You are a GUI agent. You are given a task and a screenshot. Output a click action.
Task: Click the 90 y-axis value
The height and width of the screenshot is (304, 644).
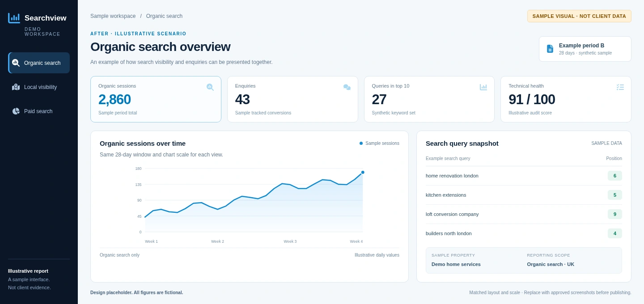(x=139, y=200)
